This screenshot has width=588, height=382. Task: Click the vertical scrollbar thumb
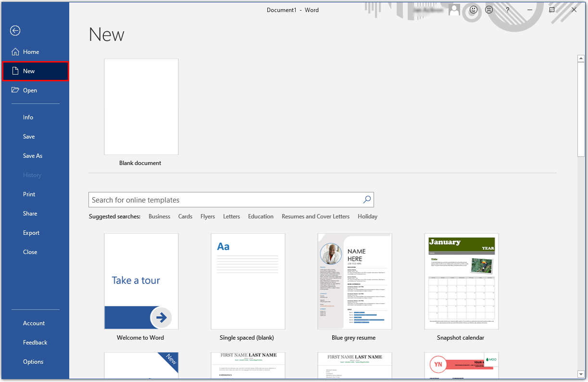tap(581, 109)
